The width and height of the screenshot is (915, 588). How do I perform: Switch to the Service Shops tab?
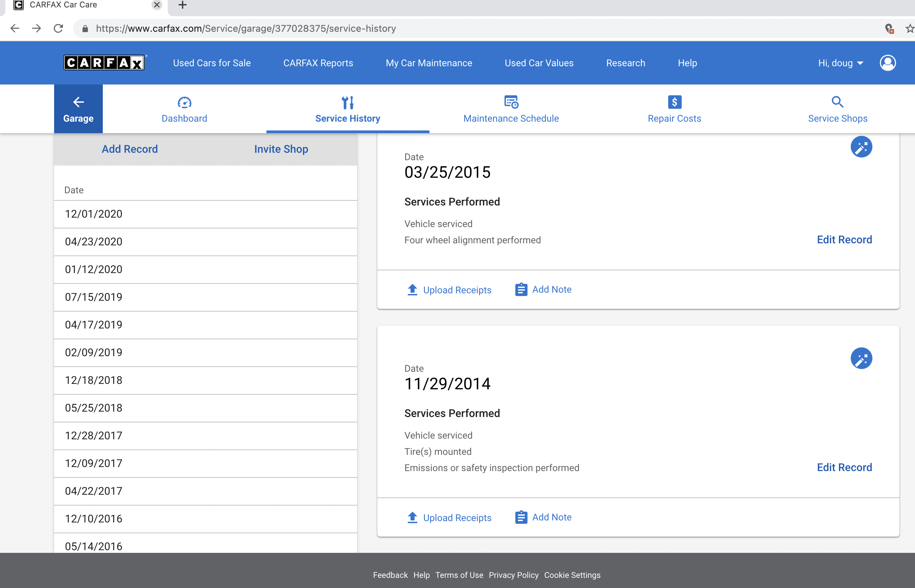pos(838,109)
